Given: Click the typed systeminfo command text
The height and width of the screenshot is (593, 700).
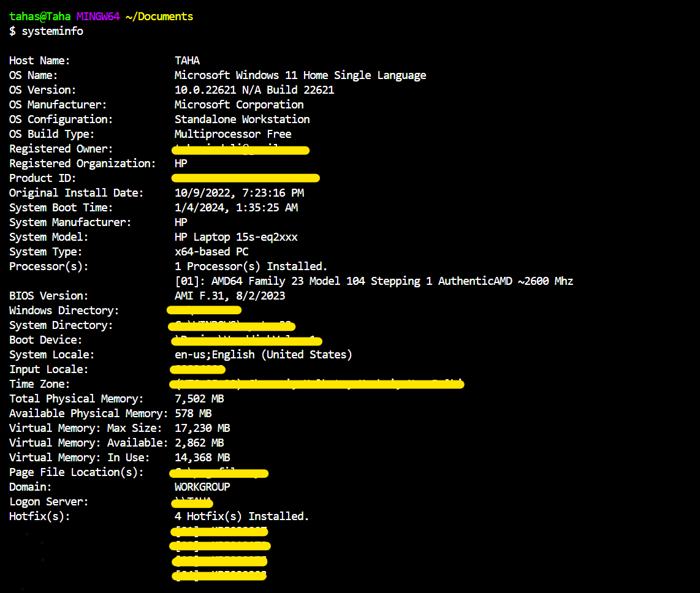Looking at the screenshot, I should [52, 31].
